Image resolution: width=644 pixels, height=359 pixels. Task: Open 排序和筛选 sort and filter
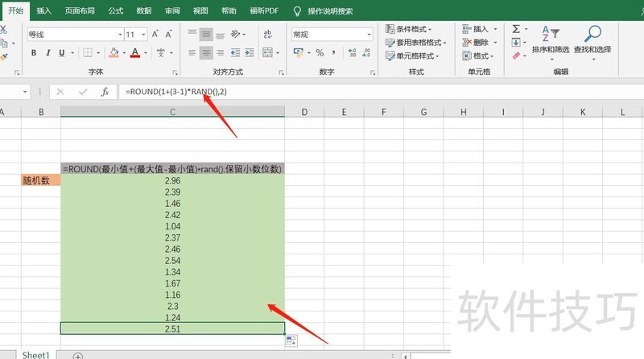(551, 43)
